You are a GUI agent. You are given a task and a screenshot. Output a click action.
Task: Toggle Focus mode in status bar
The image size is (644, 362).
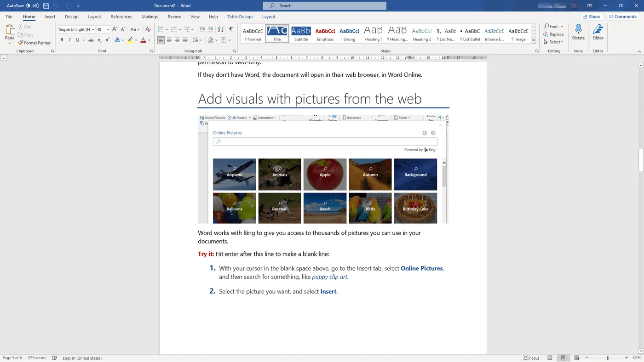click(531, 358)
